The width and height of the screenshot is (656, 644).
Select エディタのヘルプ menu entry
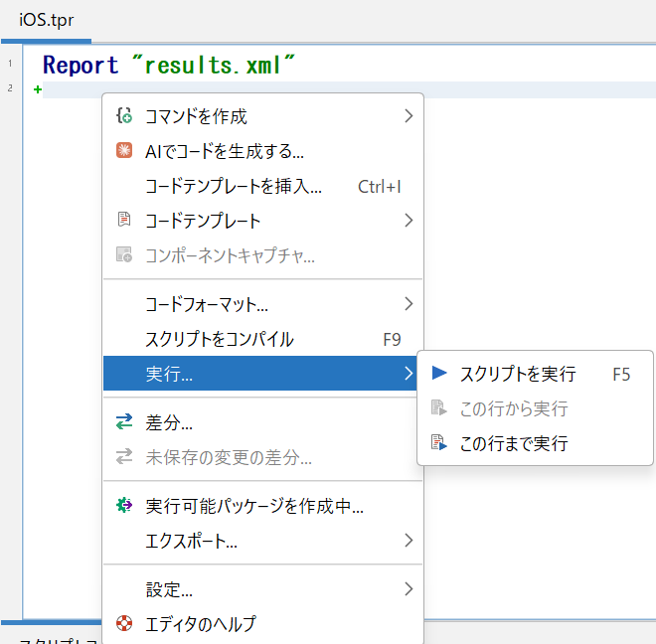[262, 624]
